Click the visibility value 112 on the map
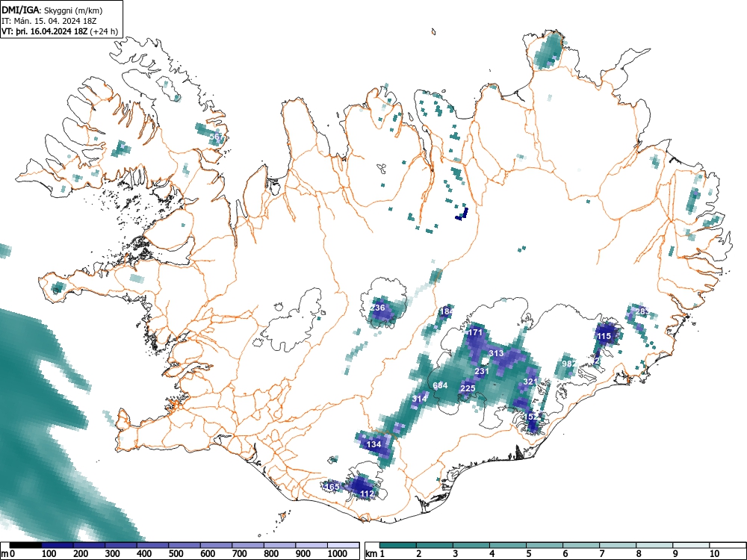Image resolution: width=747 pixels, height=560 pixels. point(367,494)
